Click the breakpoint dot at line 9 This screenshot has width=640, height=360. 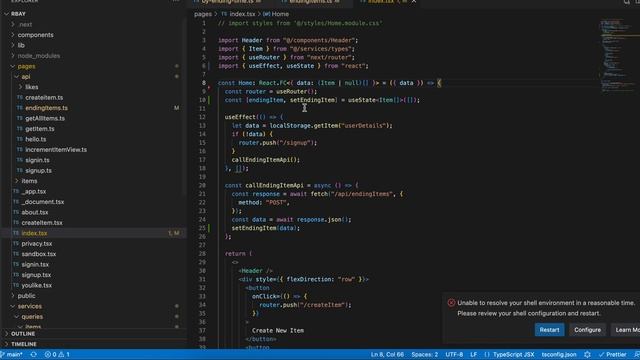[x=209, y=88]
